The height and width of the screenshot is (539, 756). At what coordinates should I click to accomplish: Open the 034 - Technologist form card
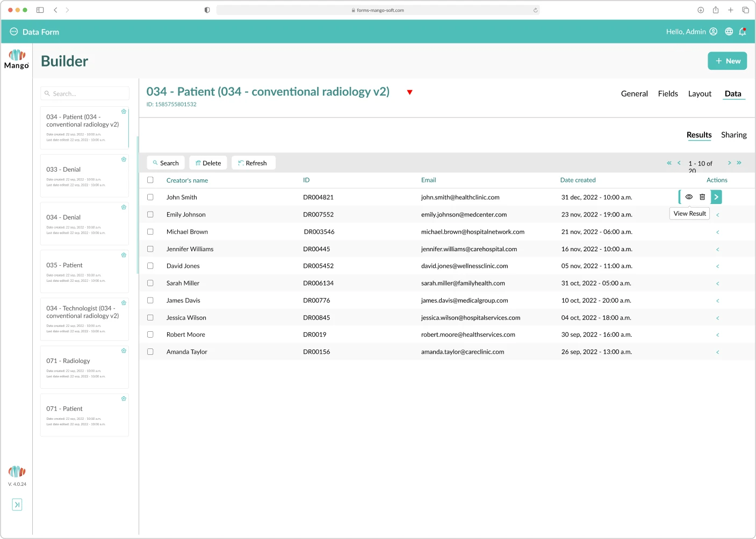84,319
